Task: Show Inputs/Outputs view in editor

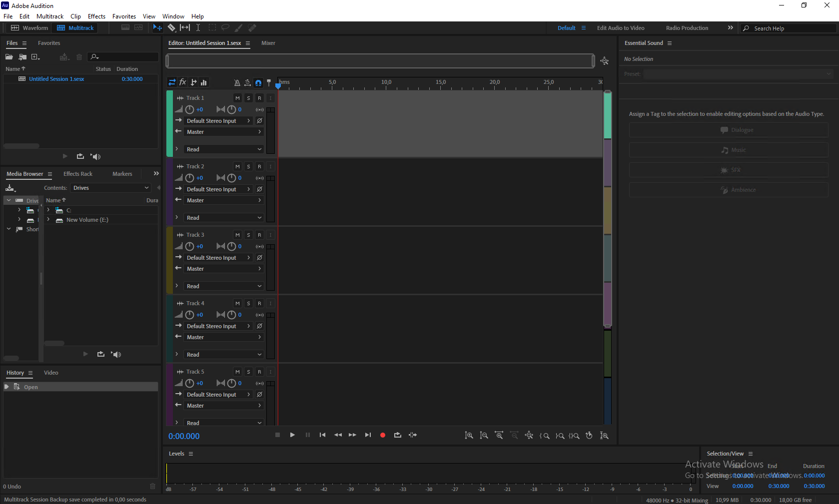Action: [172, 82]
